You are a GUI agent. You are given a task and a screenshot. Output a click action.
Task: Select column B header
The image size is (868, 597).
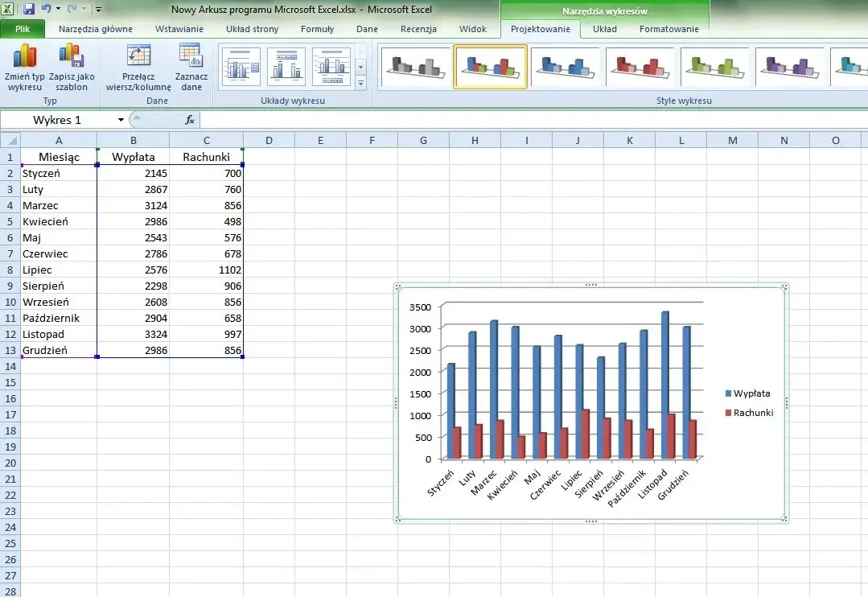coord(134,140)
